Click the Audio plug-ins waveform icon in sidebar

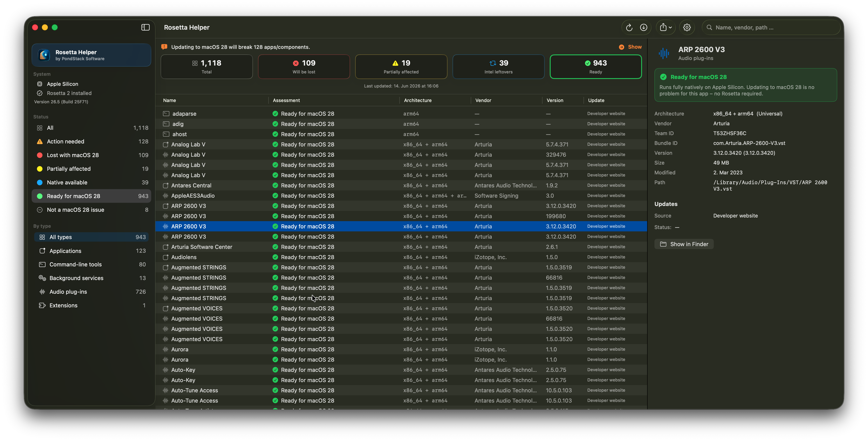pyautogui.click(x=42, y=292)
